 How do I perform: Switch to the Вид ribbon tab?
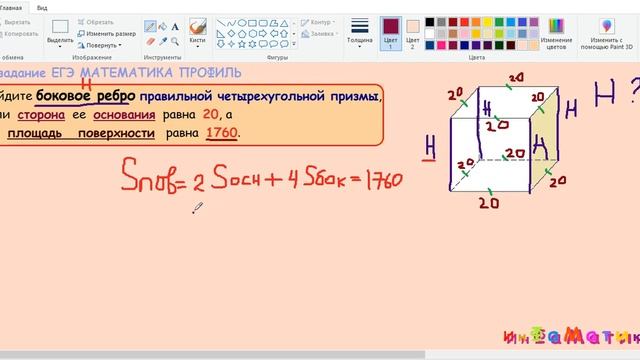click(42, 8)
